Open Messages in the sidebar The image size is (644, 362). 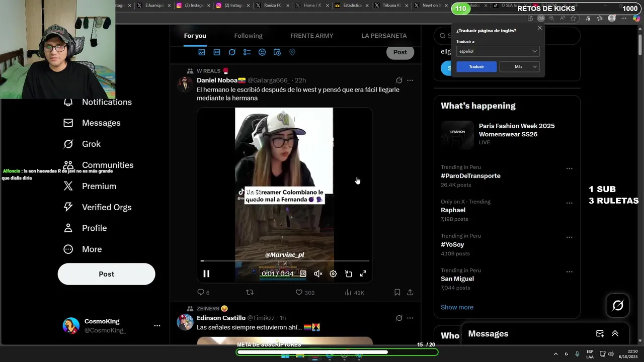pos(92,123)
